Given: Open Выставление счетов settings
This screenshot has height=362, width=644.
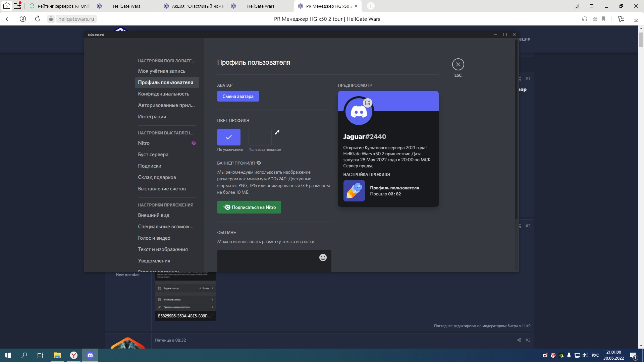Looking at the screenshot, I should (167, 189).
